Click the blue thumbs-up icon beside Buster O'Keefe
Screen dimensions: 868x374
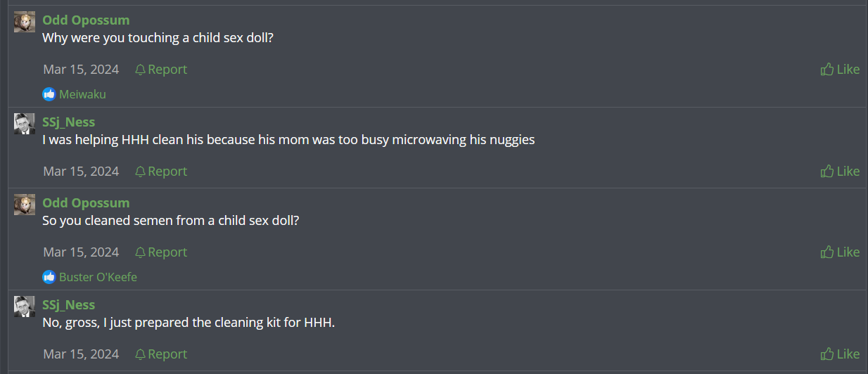point(49,277)
